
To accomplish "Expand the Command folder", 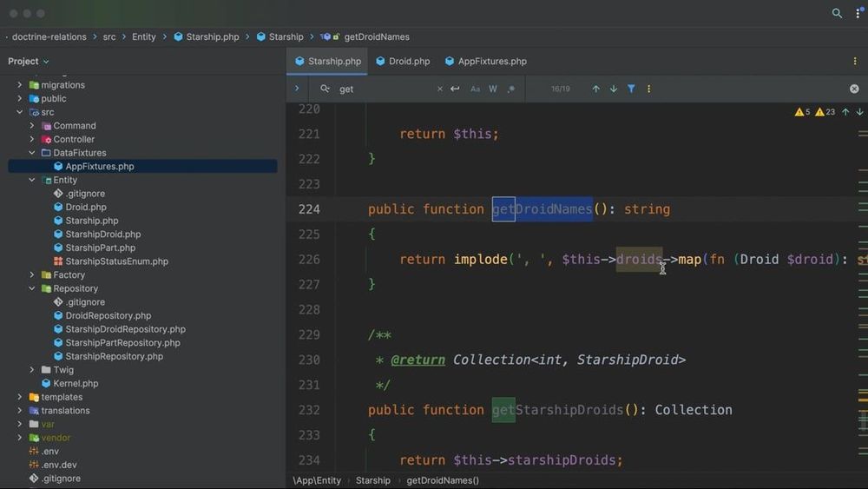I will [32, 126].
